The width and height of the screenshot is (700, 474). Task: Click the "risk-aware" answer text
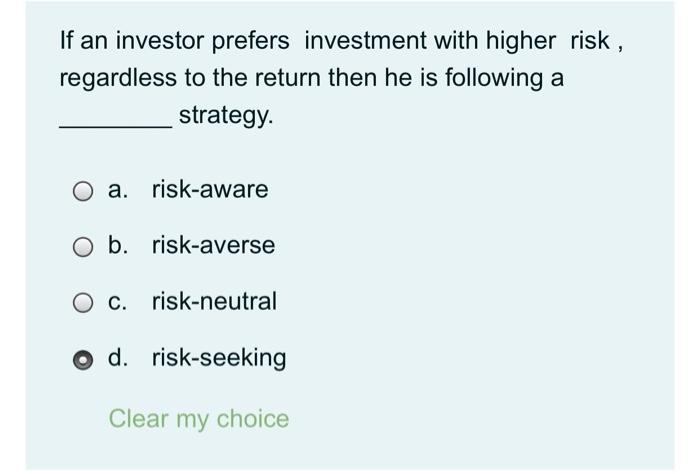[x=210, y=190]
